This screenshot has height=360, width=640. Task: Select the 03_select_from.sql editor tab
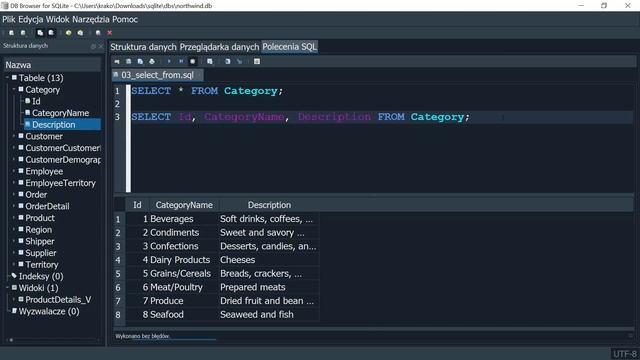pos(157,75)
